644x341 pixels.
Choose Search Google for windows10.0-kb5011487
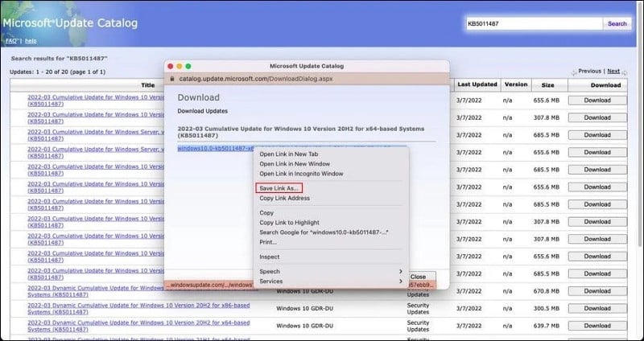coord(324,232)
